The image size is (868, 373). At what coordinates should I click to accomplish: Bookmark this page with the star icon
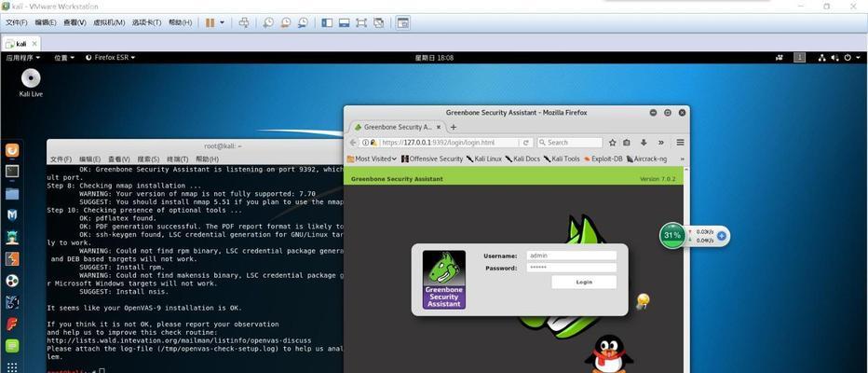pos(612,143)
